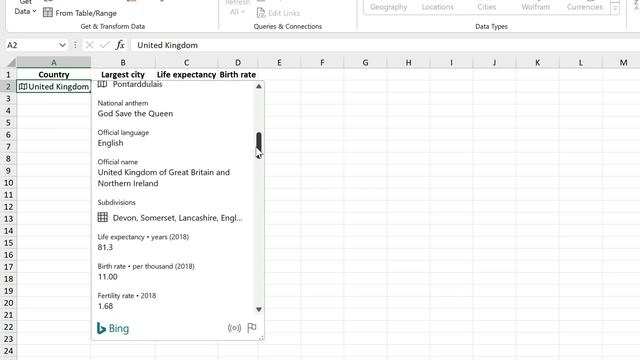
Task: Click the card resize handle corner
Action: click(261, 338)
